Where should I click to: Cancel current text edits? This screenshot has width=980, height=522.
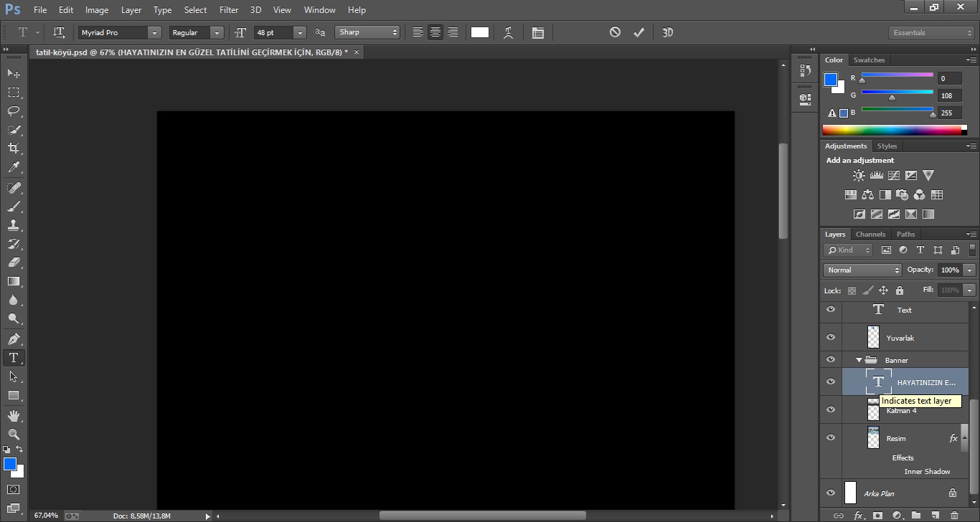coord(615,32)
